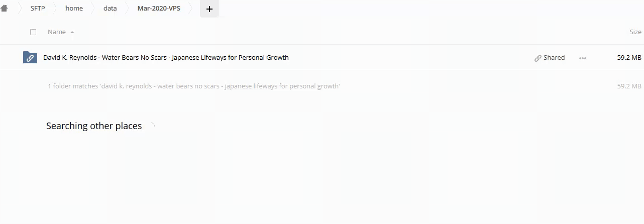Toggle the sort arrow beside Name
The width and height of the screenshot is (644, 224).
(x=72, y=32)
